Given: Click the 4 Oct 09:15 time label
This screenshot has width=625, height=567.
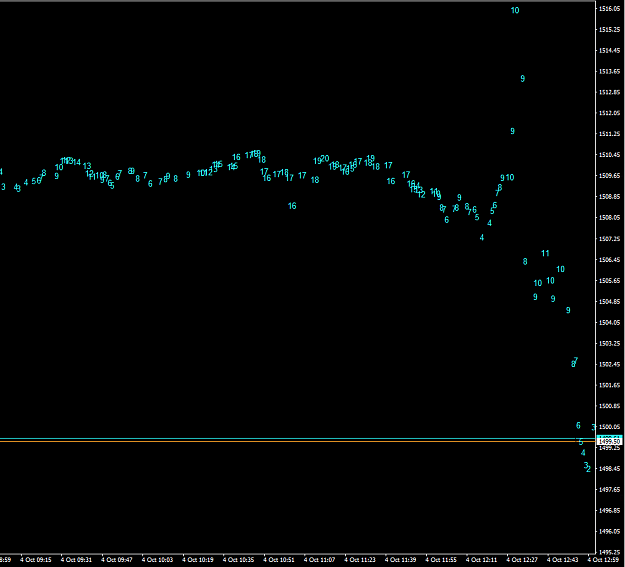Looking at the screenshot, I should (x=36, y=560).
